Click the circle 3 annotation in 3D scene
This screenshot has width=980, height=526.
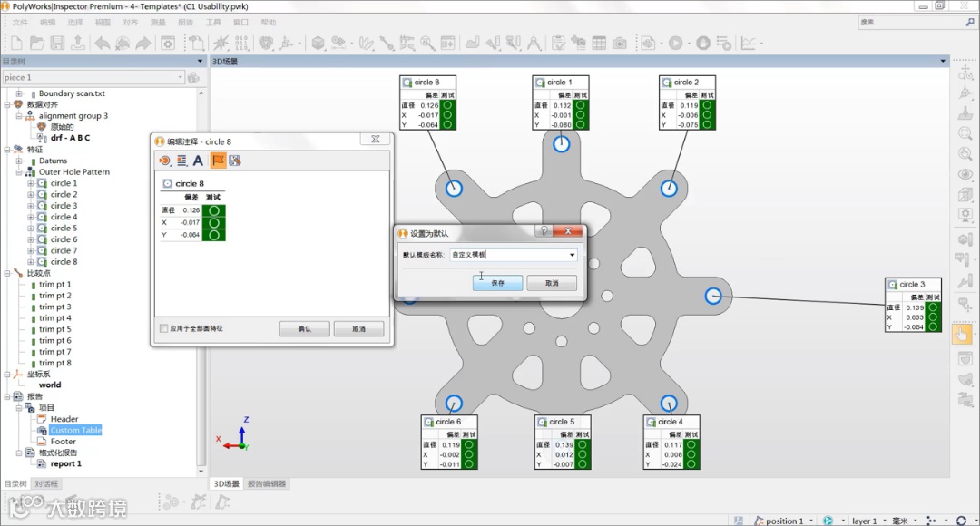tap(913, 305)
